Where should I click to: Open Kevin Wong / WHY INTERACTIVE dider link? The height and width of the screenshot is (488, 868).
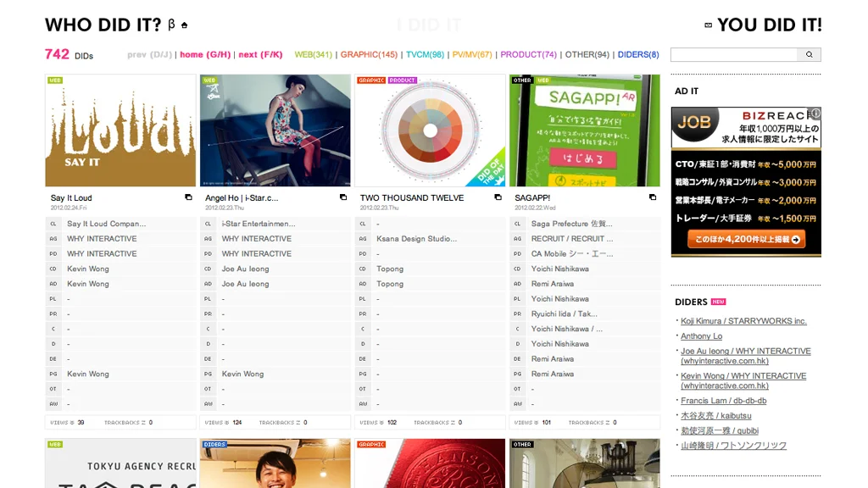(x=743, y=380)
